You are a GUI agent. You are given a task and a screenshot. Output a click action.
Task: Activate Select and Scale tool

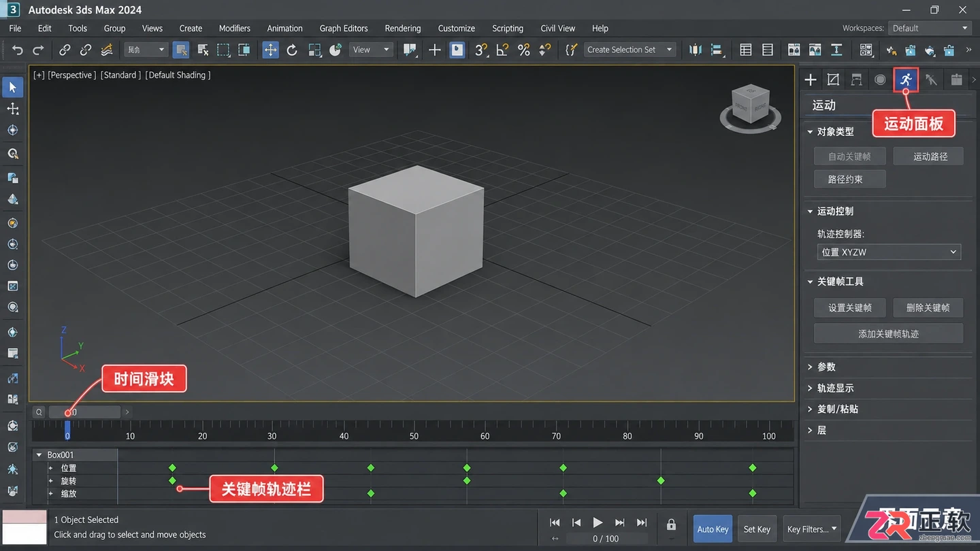pos(314,50)
